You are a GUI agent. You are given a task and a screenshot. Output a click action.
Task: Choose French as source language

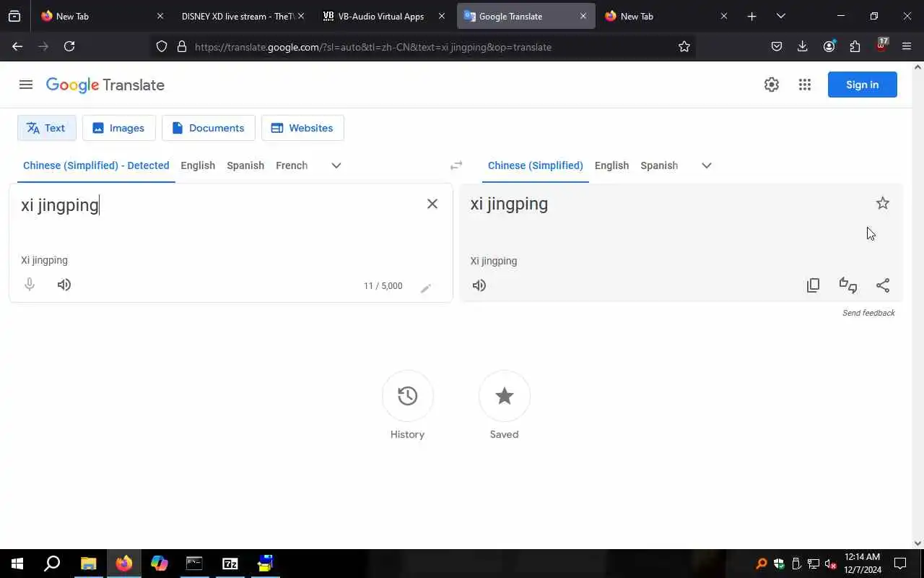[292, 165]
